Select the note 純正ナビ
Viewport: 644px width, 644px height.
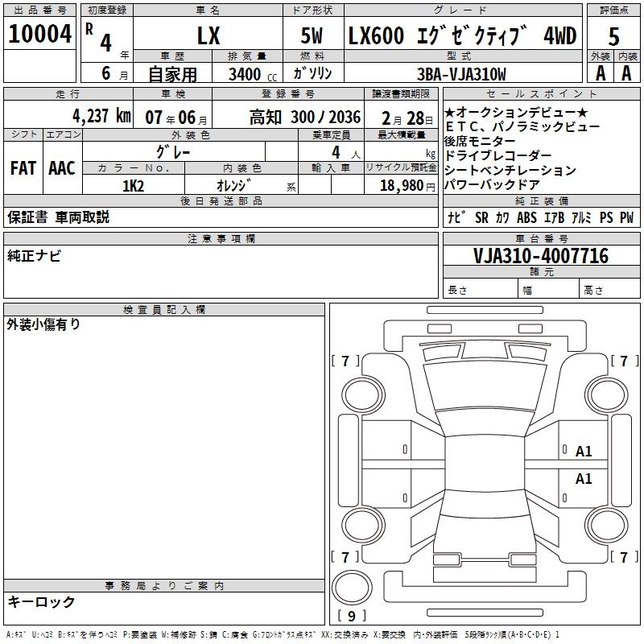pyautogui.click(x=34, y=255)
